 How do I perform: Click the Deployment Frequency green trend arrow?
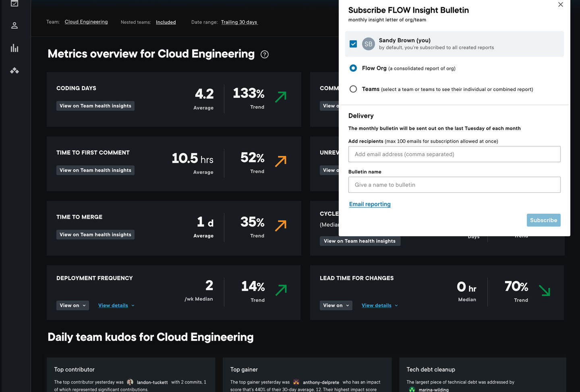[x=281, y=290]
